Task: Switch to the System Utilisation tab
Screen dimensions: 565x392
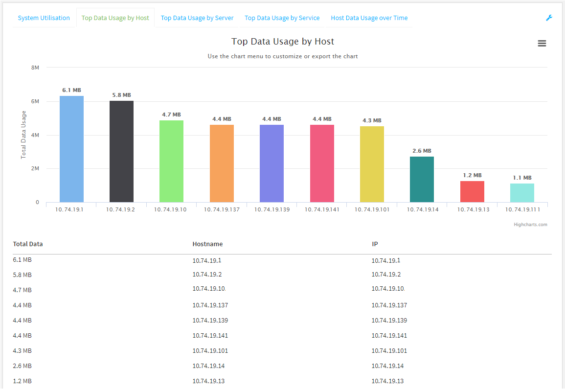Action: pos(44,18)
